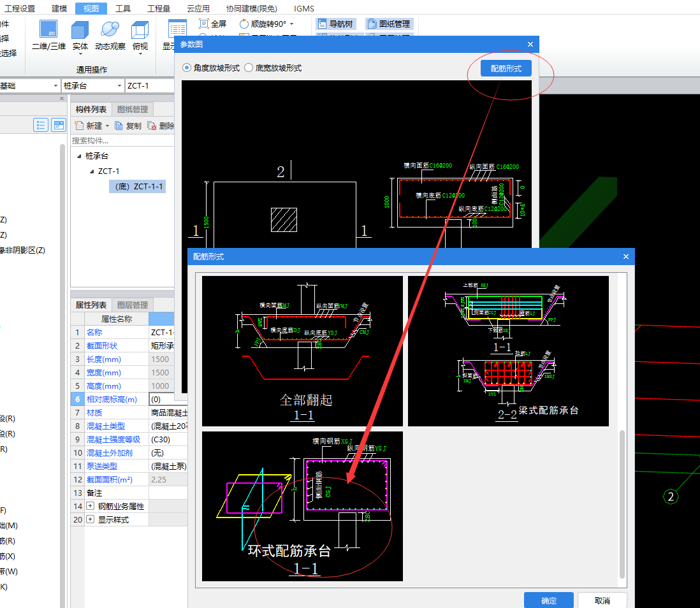Open the 顺旋转90° dropdown arrow
The image size is (700, 608).
tap(292, 24)
